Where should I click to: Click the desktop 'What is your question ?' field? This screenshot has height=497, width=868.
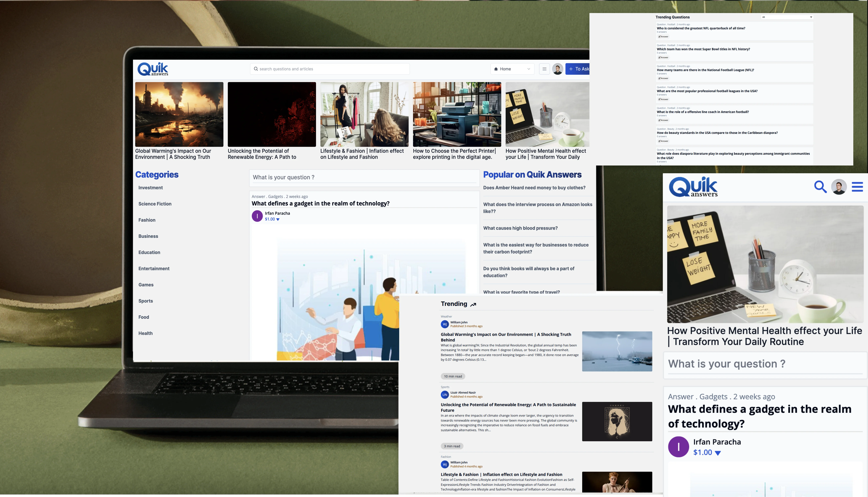tap(364, 178)
